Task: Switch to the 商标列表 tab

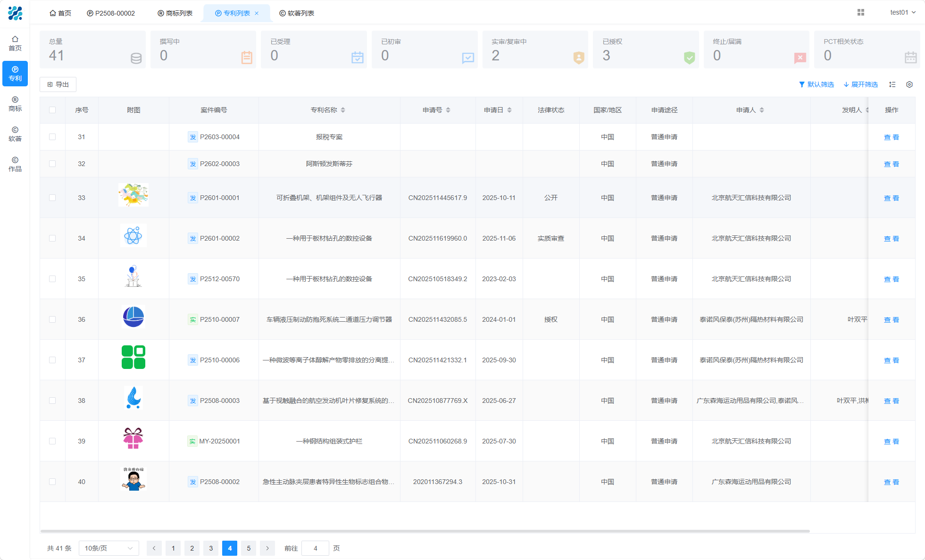Action: point(175,13)
